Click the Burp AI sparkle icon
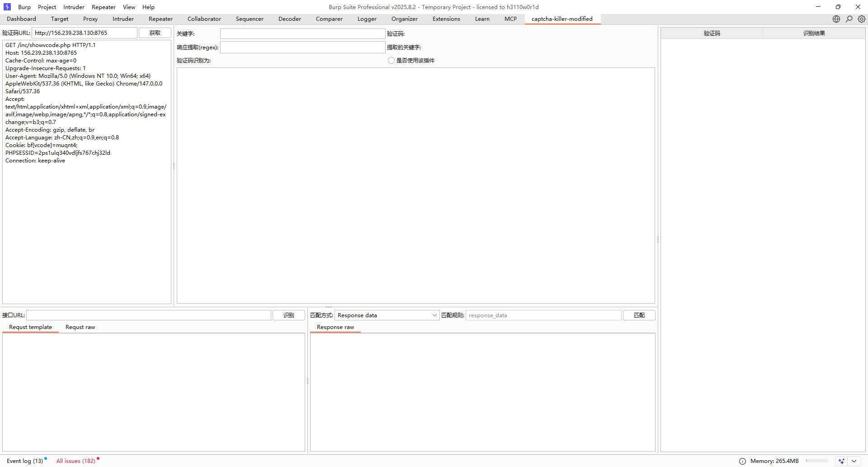This screenshot has height=467, width=868. pyautogui.click(x=841, y=461)
